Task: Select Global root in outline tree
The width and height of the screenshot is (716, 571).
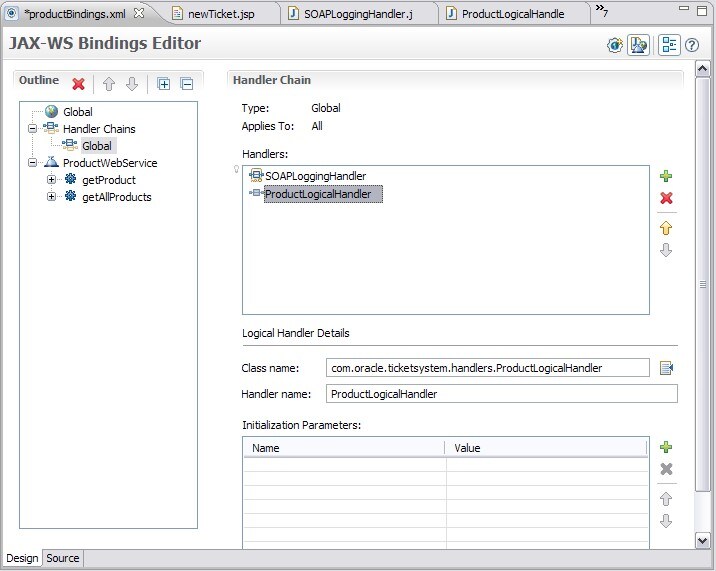Action: pos(78,112)
